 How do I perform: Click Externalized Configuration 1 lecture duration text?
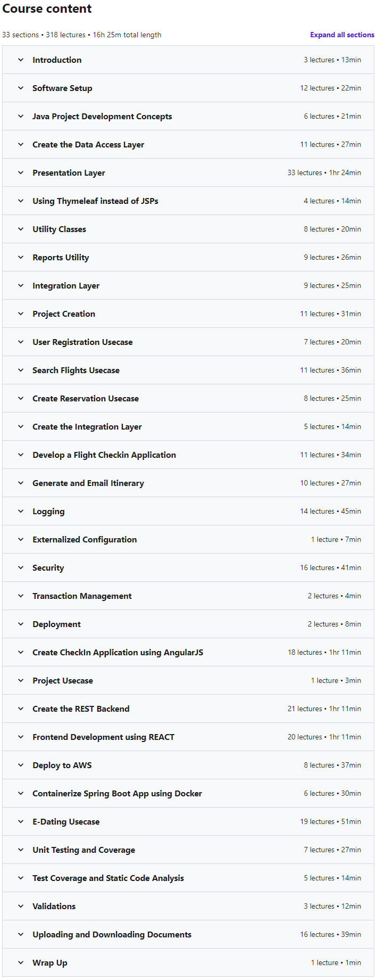pyautogui.click(x=336, y=539)
